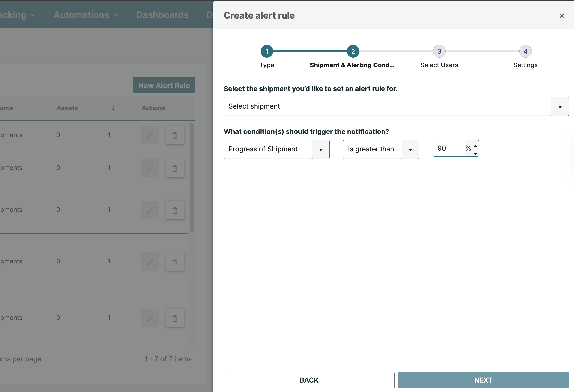Viewport: 574px width, 392px height.
Task: Click trash icon in the fourth table row
Action: (175, 262)
